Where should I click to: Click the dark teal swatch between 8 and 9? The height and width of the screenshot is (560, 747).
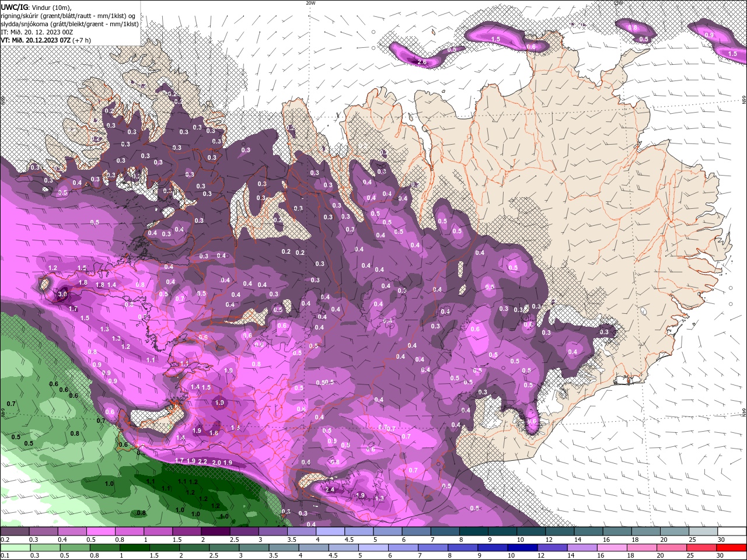pos(474,531)
